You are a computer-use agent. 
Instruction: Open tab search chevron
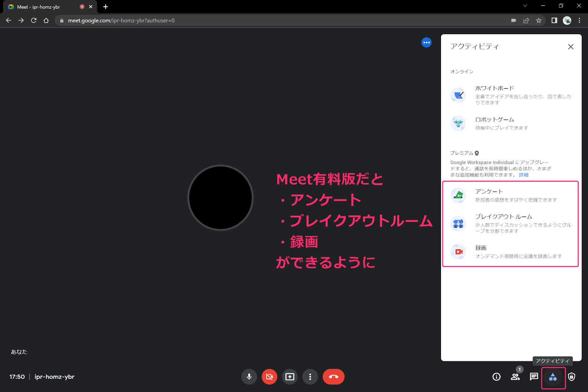pos(525,6)
